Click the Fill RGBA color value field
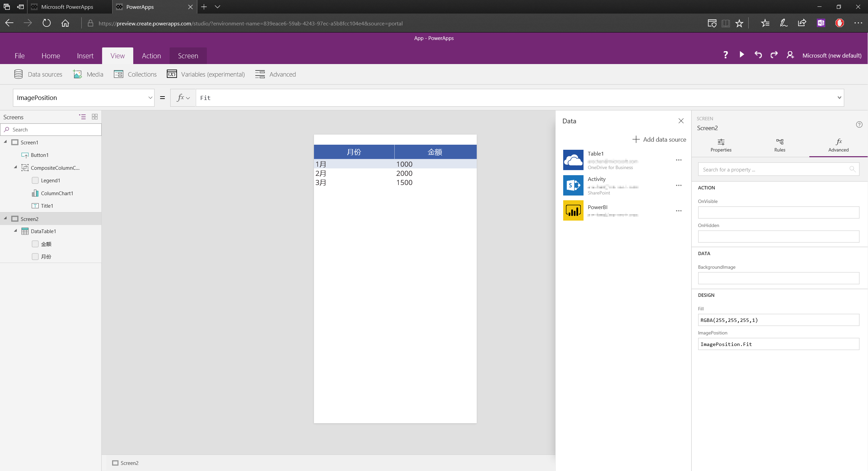 [x=778, y=320]
